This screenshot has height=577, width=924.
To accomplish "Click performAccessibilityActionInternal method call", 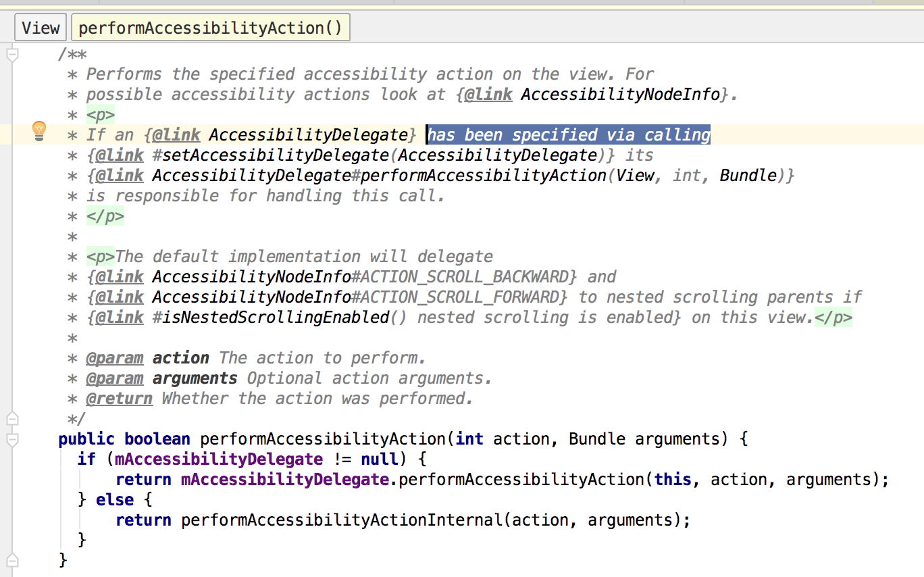I will (344, 520).
